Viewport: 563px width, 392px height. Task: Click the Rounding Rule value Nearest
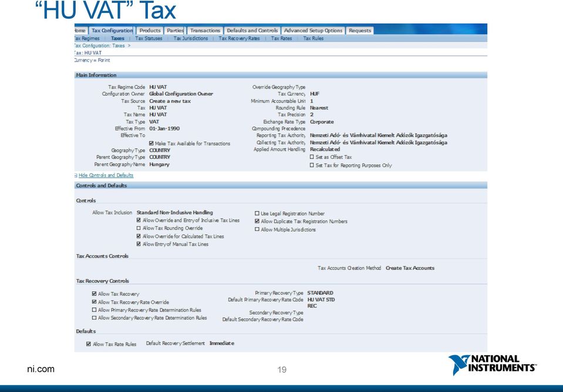[x=319, y=108]
